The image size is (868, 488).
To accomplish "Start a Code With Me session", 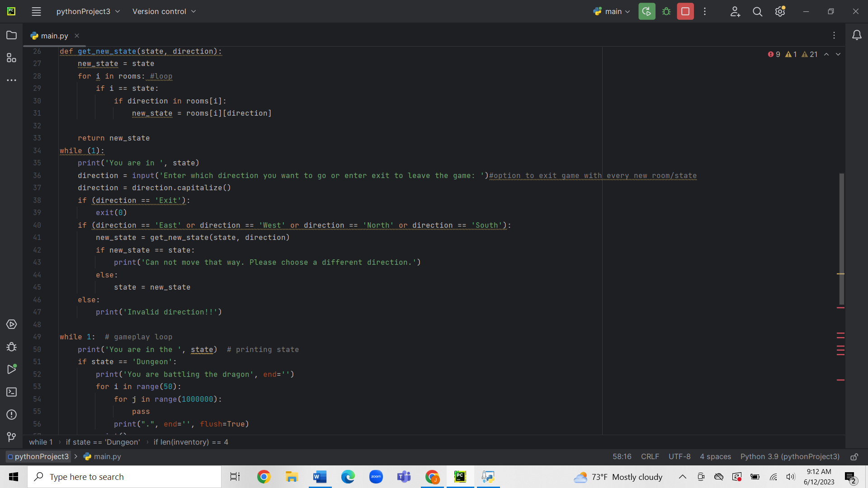I will [x=735, y=11].
